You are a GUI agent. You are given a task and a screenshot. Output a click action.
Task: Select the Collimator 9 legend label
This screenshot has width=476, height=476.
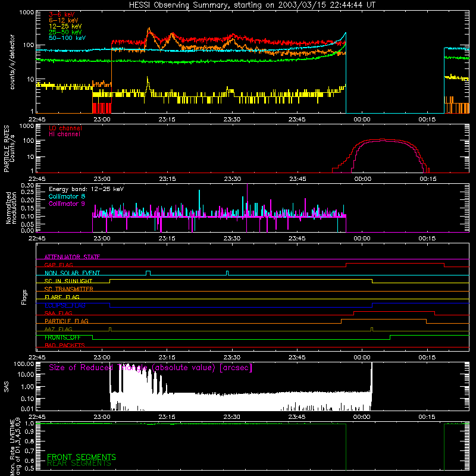click(x=67, y=203)
